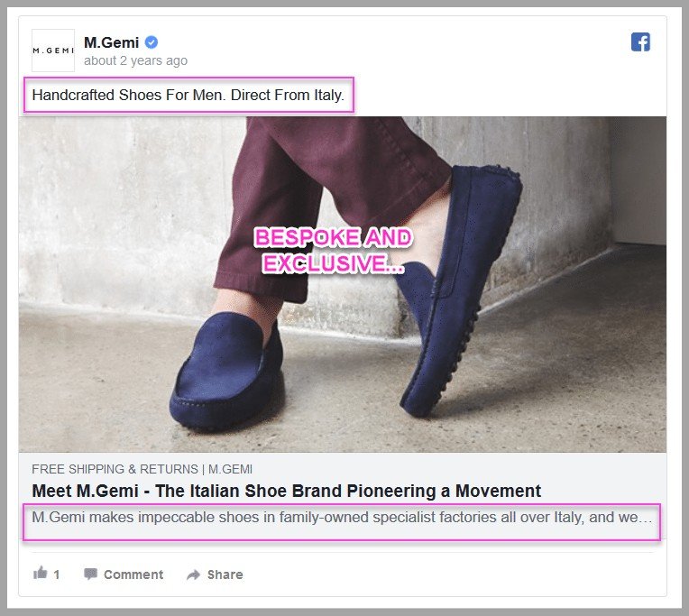Click 'FREE SHIPPING & RETURNS | M.GEMI' caption
Viewport: 689px width, 616px height.
click(142, 469)
